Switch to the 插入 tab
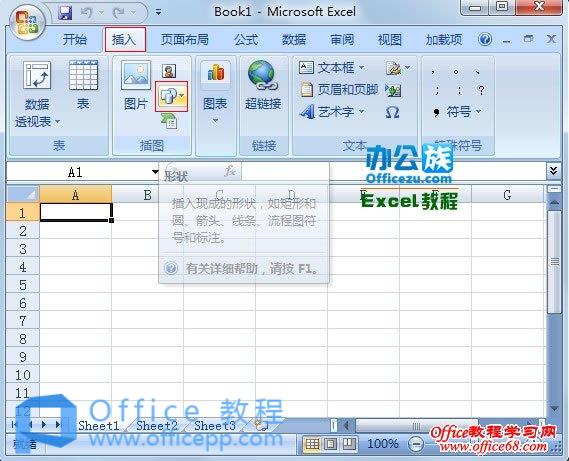 (124, 39)
